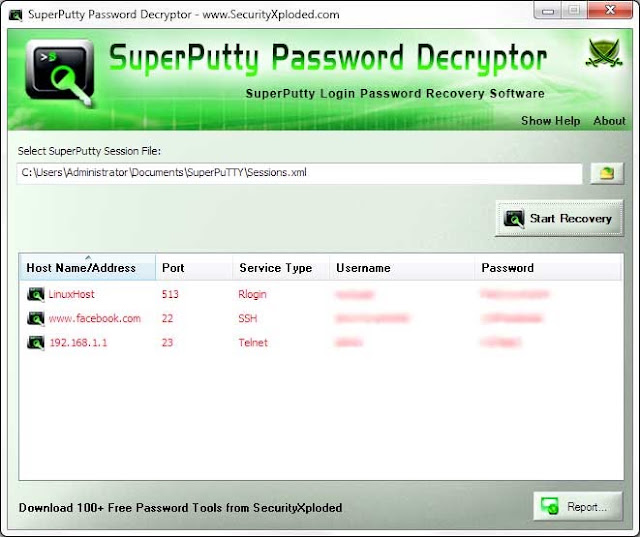Click the 192.168.1.1 row icon
This screenshot has height=537, width=640.
point(36,343)
